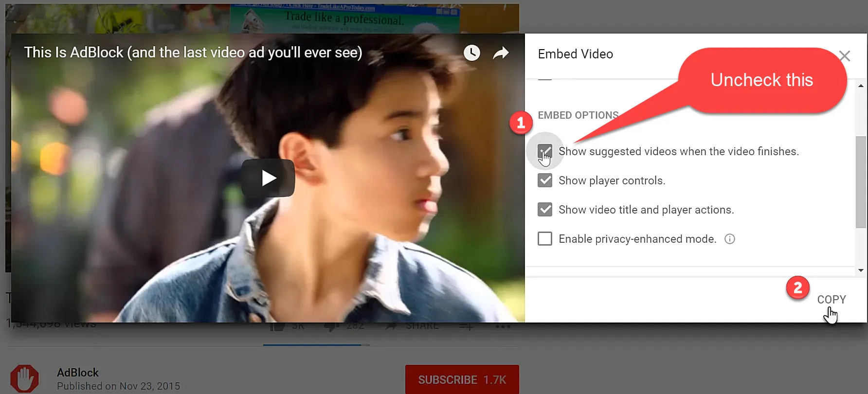Click the Share arrow icon on video
The width and height of the screenshot is (868, 394).
pos(501,53)
